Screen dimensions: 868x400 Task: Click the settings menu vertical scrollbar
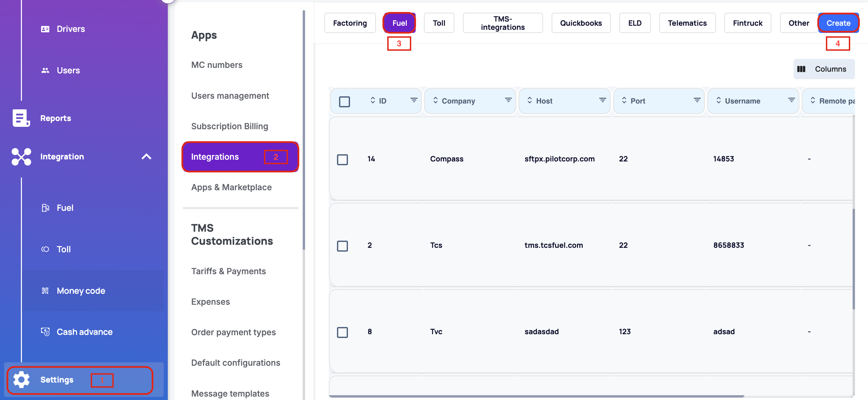point(304,130)
